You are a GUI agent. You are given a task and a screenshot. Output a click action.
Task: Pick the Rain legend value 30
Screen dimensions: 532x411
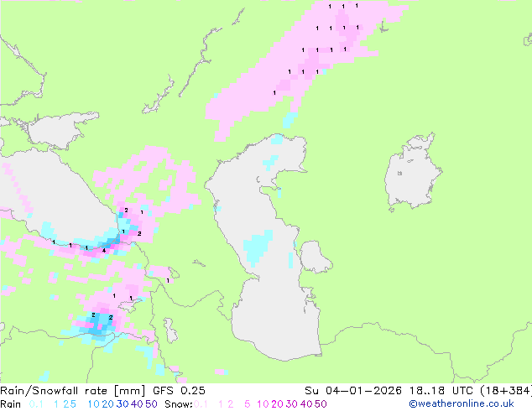tap(123, 404)
